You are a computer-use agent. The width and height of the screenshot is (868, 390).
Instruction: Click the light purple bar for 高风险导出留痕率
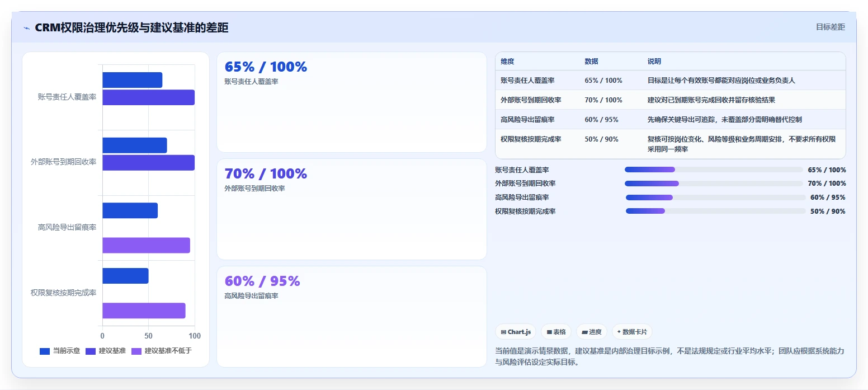click(x=146, y=245)
